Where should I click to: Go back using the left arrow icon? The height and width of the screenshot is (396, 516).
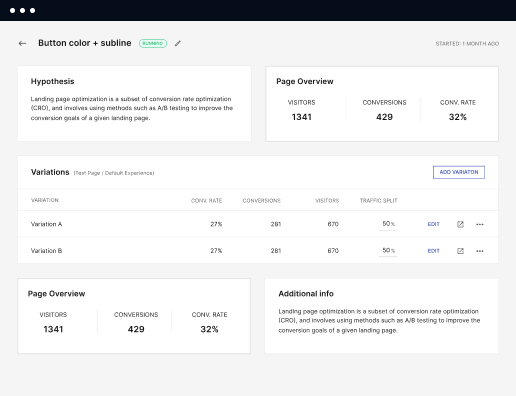coord(22,43)
